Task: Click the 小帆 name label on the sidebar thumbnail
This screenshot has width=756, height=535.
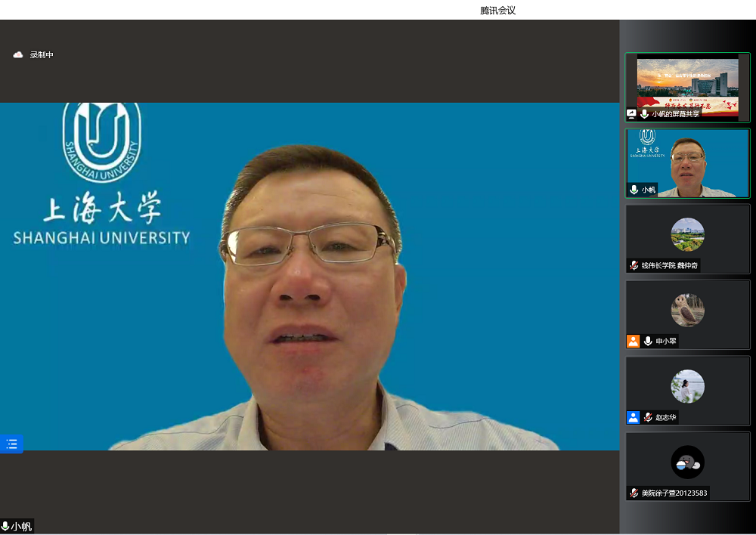Action: click(649, 190)
